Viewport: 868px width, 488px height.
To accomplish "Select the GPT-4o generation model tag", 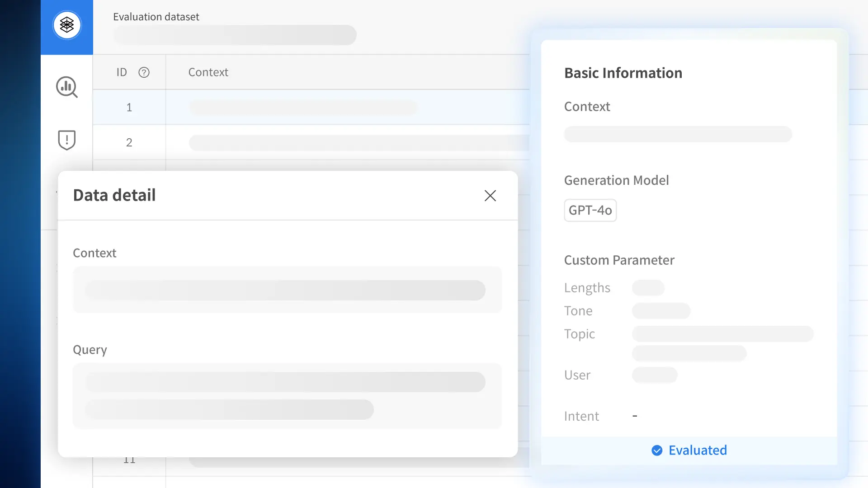I will pyautogui.click(x=590, y=210).
